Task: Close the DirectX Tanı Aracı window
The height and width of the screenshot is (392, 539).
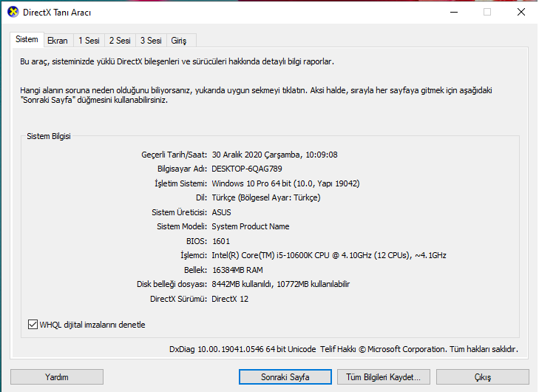Action: pos(521,12)
